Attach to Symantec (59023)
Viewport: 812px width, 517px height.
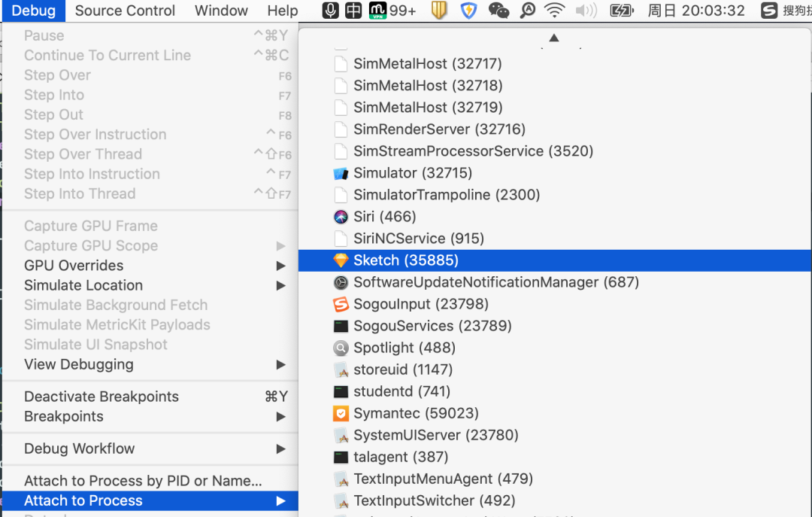[555, 413]
